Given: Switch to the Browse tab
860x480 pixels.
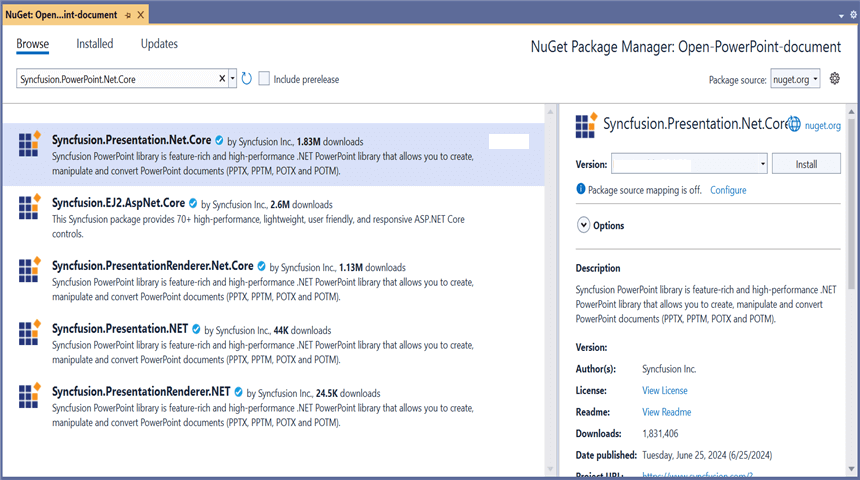Looking at the screenshot, I should [32, 44].
